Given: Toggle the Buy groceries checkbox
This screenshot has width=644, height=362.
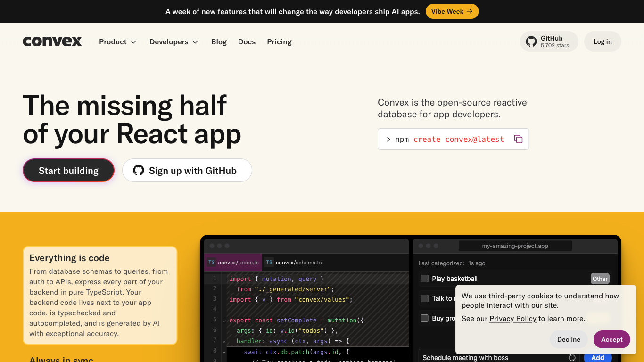Looking at the screenshot, I should click(425, 318).
